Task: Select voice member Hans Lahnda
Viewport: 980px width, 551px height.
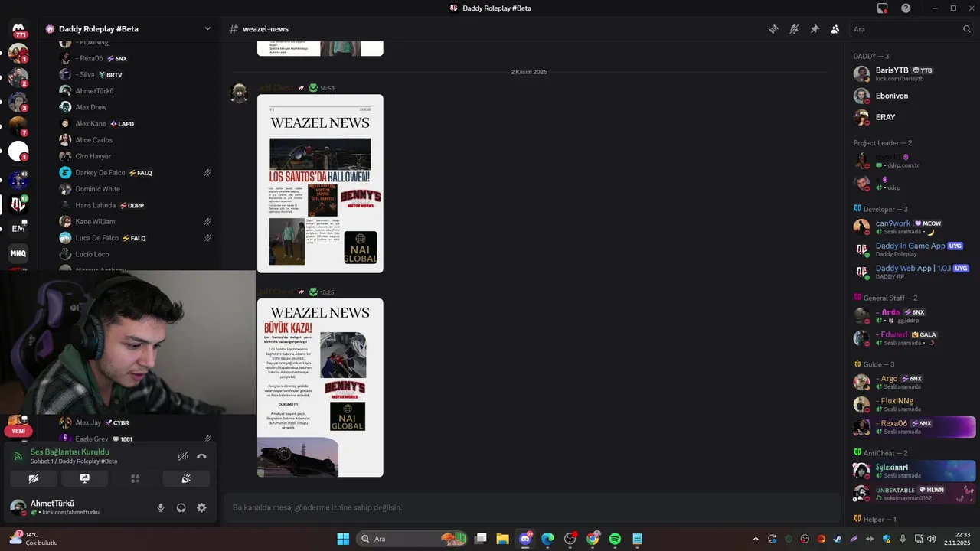Action: coord(138,205)
